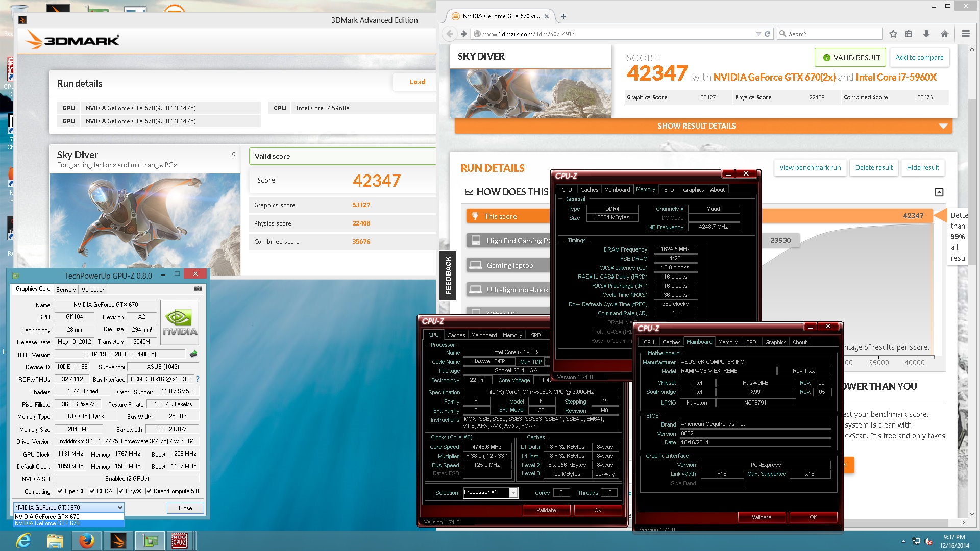This screenshot has height=551, width=980.
Task: Open CPU tab in mainboard CPU-Z window
Action: coord(649,342)
